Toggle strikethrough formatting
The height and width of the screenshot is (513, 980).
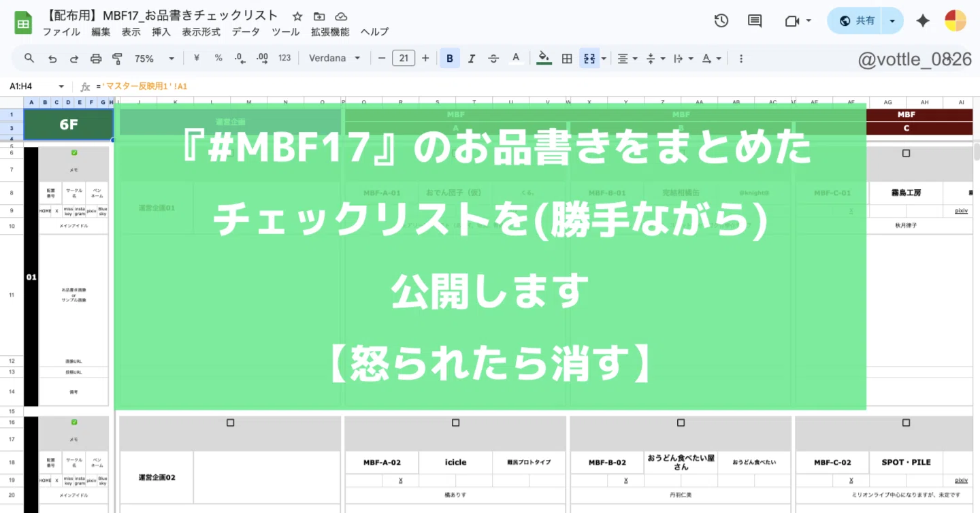tap(493, 59)
